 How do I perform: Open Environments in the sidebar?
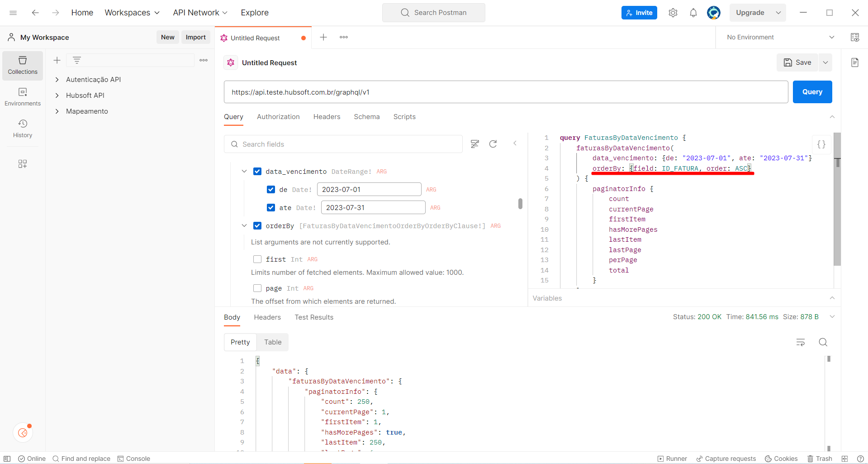[23, 97]
